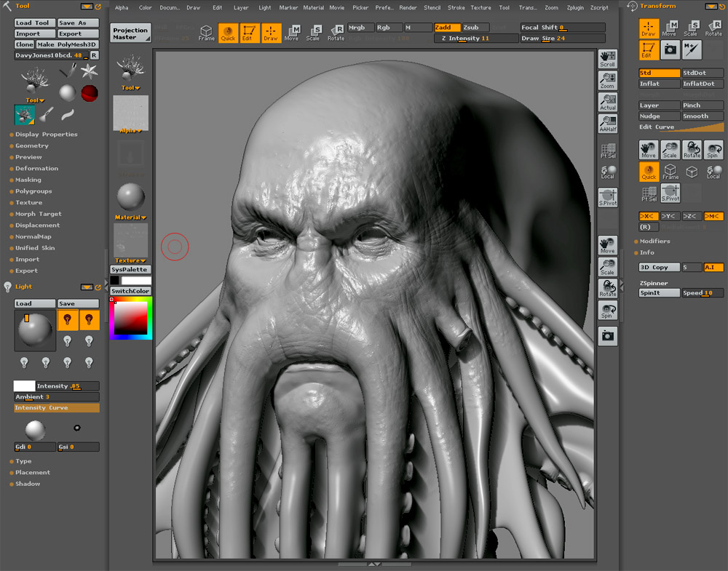Viewport: 728px width, 571px height.
Task: Adjust the Z Intensity slider
Action: click(x=476, y=39)
